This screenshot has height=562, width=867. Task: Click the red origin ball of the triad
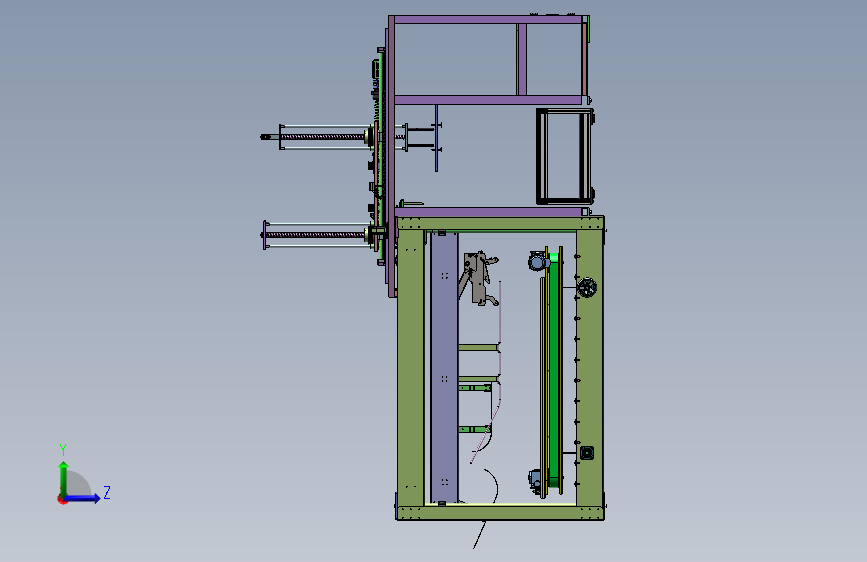[x=62, y=499]
